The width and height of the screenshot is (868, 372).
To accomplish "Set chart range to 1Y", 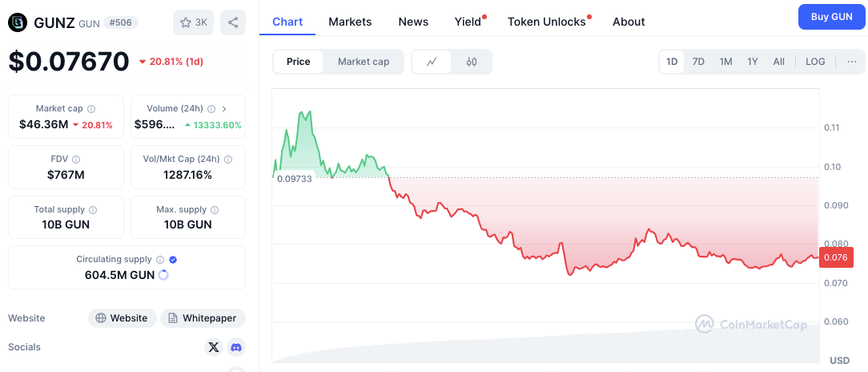I will [x=753, y=62].
